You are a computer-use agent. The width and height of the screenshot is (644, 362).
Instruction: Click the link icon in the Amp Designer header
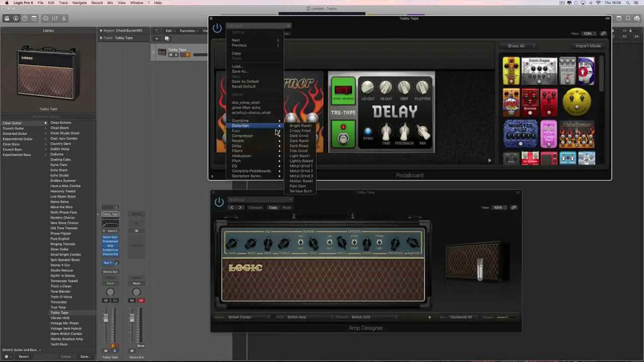click(x=514, y=208)
